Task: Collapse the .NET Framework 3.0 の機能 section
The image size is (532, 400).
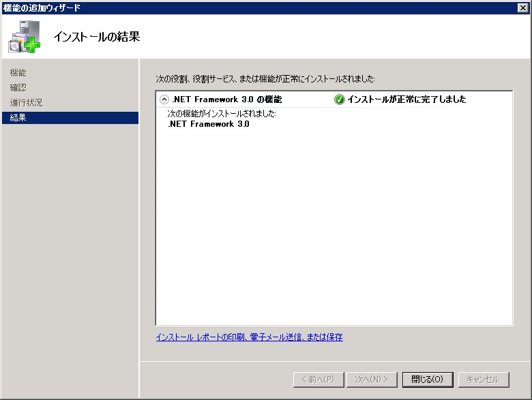Action: point(164,99)
